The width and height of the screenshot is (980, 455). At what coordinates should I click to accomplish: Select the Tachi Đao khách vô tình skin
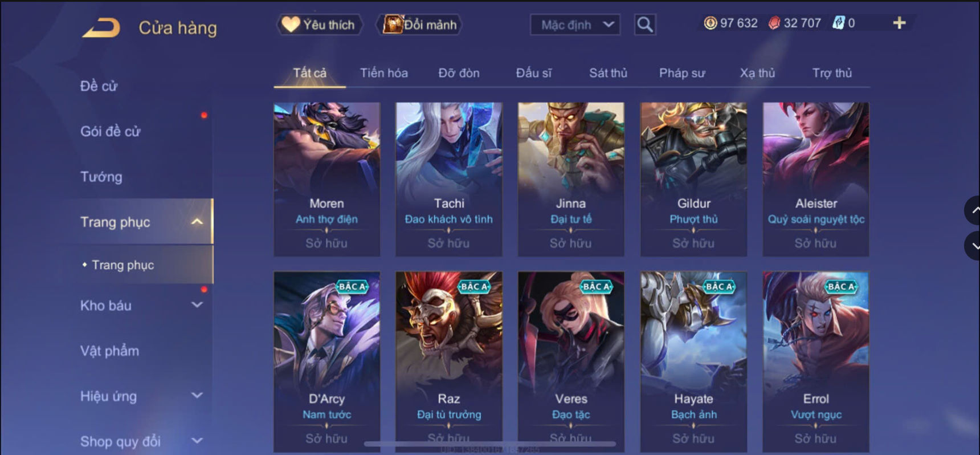coord(449,179)
